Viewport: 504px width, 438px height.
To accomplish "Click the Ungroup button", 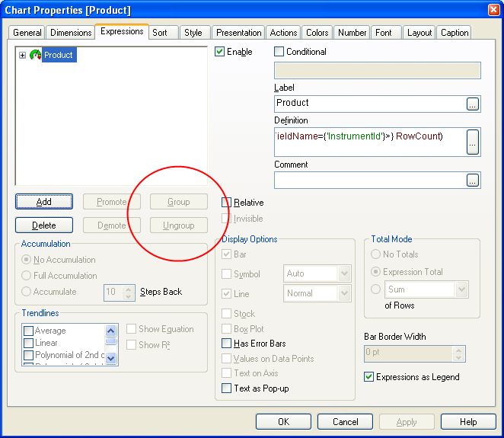I will click(x=179, y=225).
